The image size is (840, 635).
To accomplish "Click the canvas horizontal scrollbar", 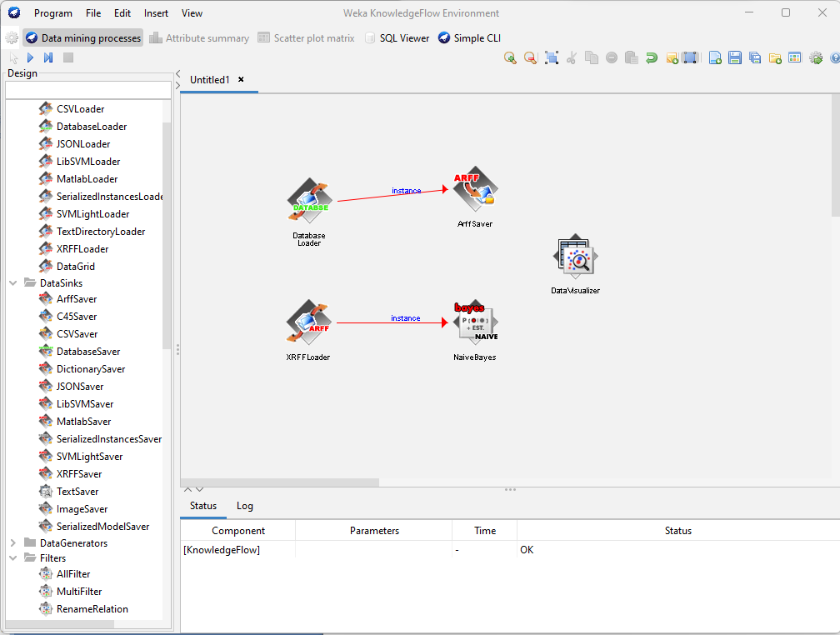I will pyautogui.click(x=280, y=482).
